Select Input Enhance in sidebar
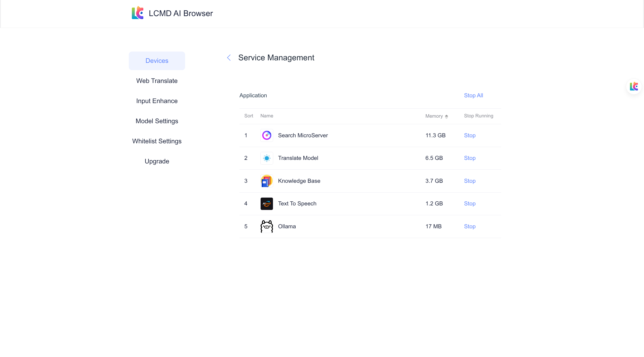Viewport: 644px width, 357px height. coord(157,101)
